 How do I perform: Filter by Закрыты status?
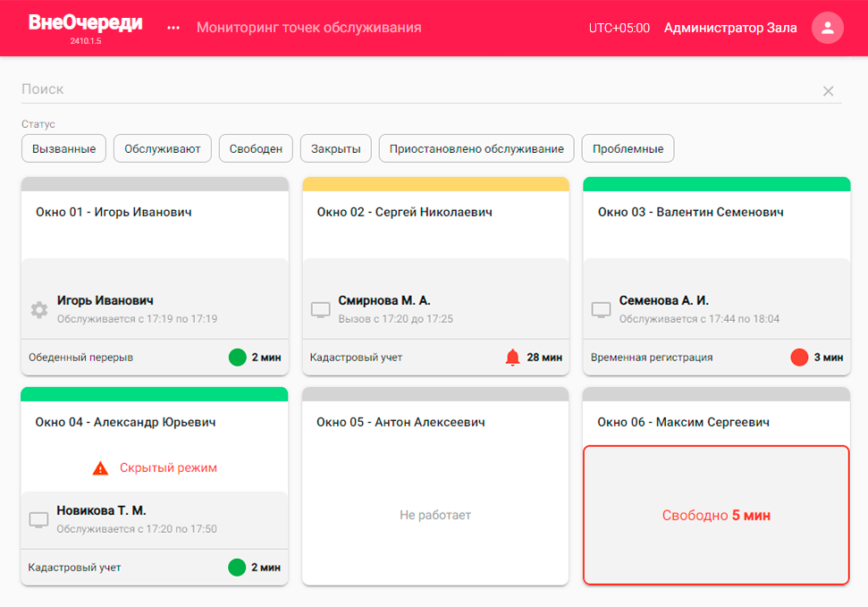click(335, 148)
